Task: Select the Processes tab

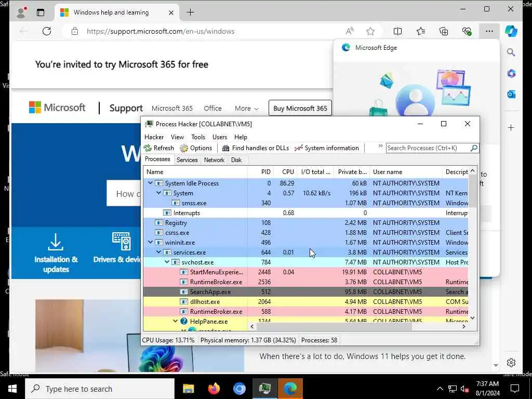Action: pyautogui.click(x=157, y=159)
